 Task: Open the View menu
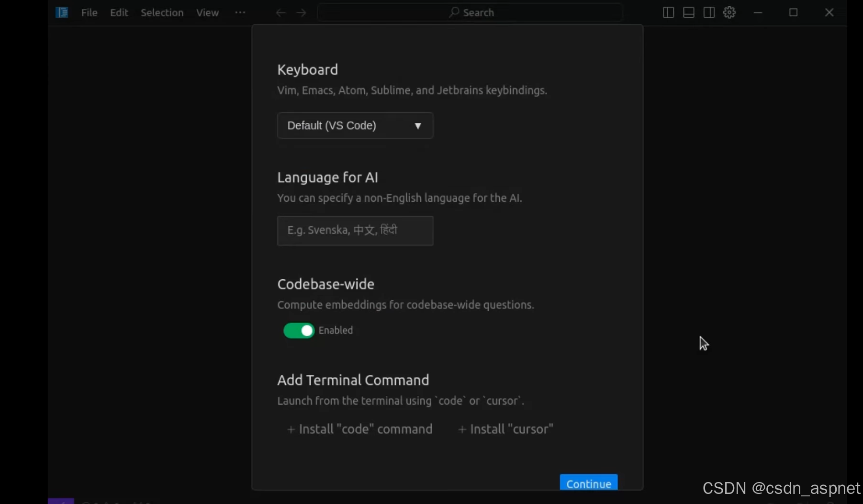[207, 12]
